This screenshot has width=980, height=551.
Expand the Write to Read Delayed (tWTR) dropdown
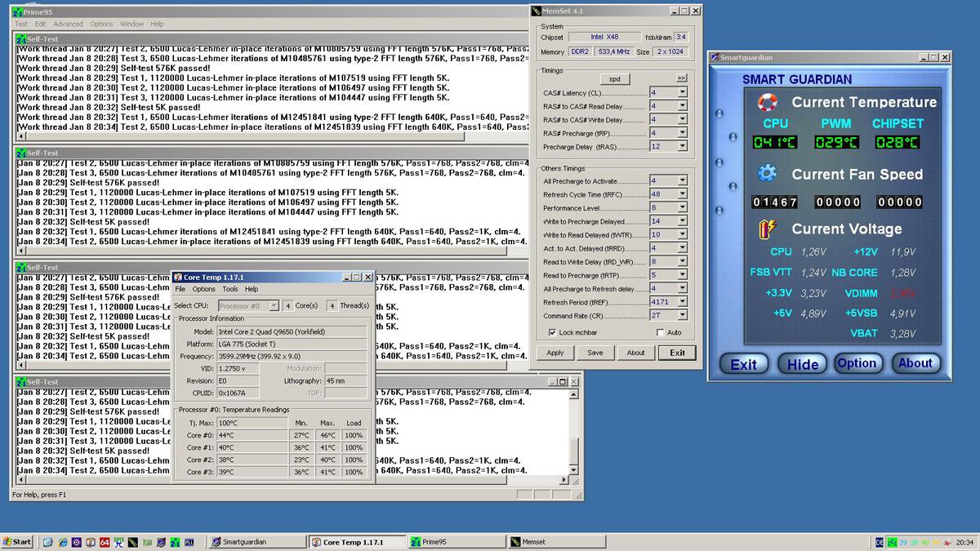[682, 235]
